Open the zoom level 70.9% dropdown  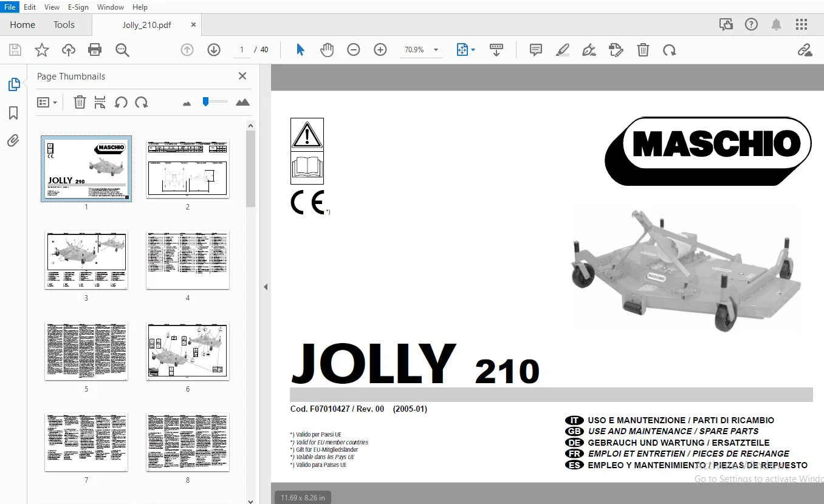point(421,50)
